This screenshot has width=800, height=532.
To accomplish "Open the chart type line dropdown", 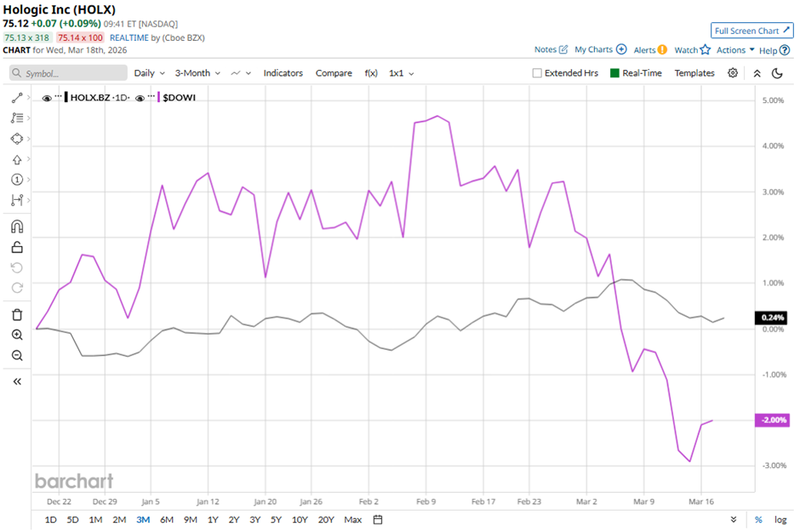I will [x=241, y=73].
